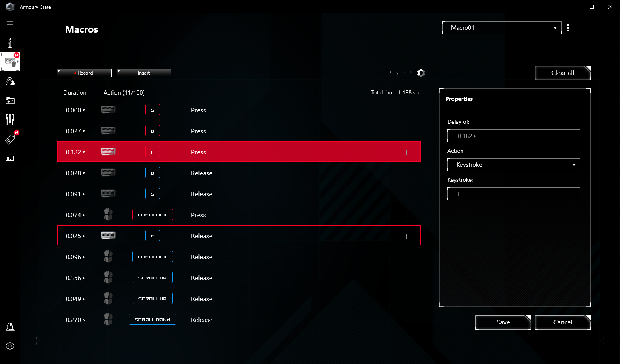620x364 pixels.
Task: Click mouse icon on 0.356 s row
Action: pos(108,277)
